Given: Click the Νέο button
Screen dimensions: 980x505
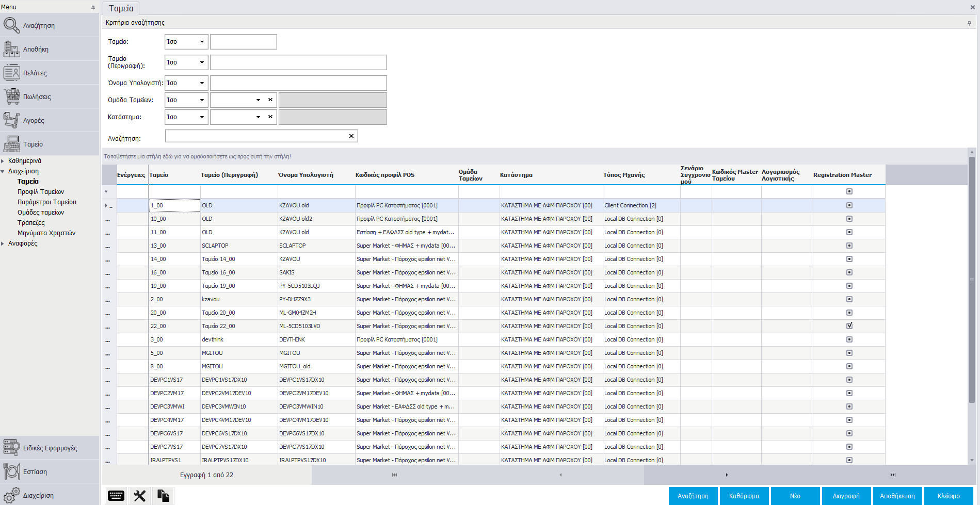Looking at the screenshot, I should 795,496.
